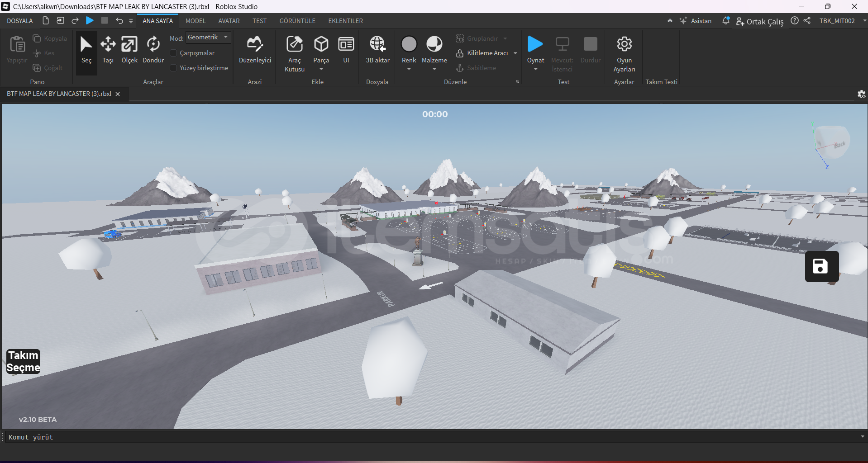The width and height of the screenshot is (868, 463).
Task: Click the Malzeme material sphere
Action: [434, 44]
